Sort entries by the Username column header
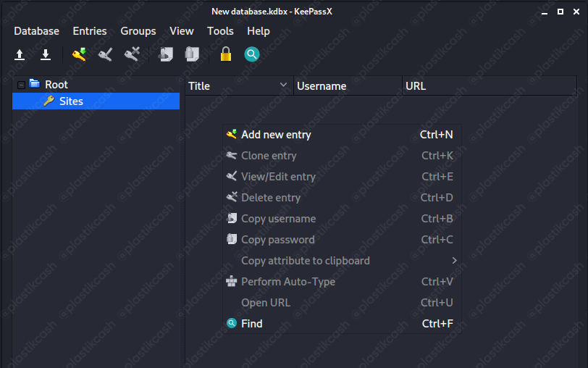The height and width of the screenshot is (368, 588). [x=348, y=86]
